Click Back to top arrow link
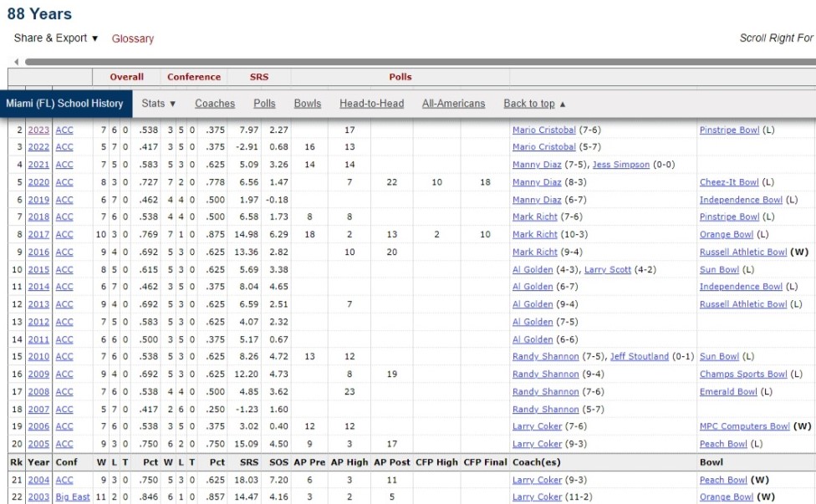 coord(534,104)
